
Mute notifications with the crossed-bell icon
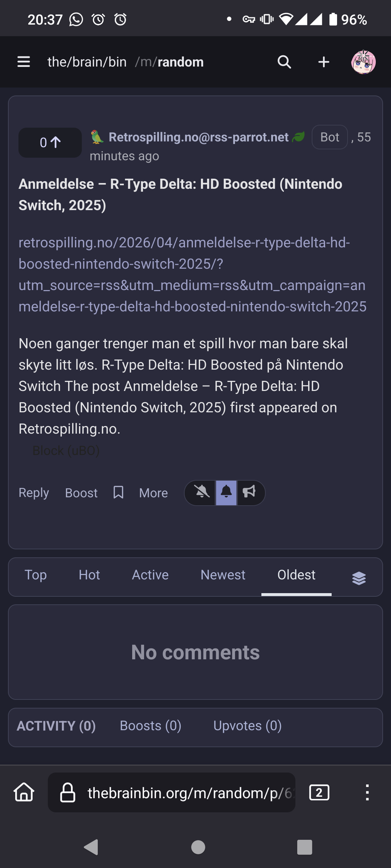[202, 493]
